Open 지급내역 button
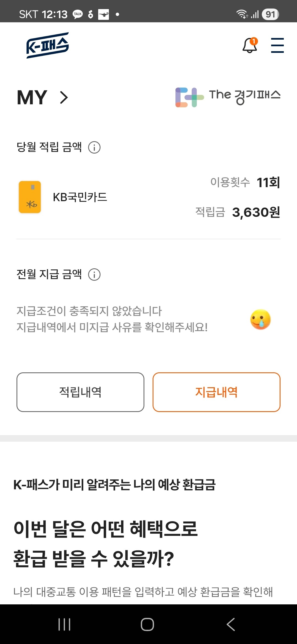 tap(216, 392)
